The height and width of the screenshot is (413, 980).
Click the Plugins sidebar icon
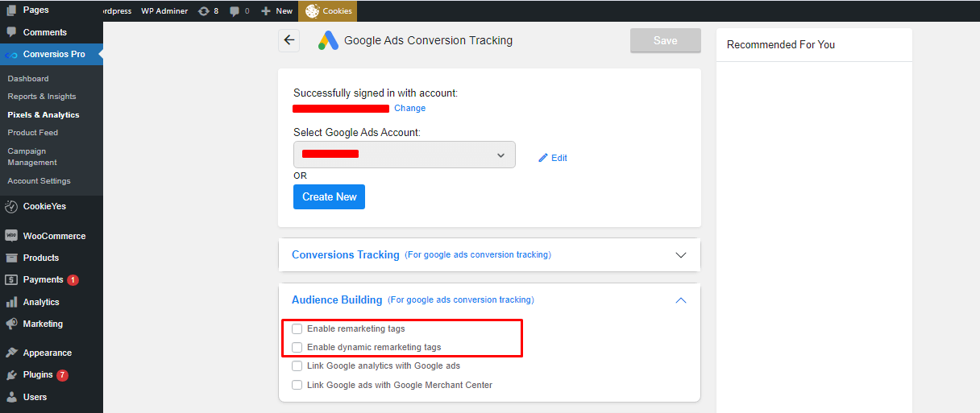(x=11, y=374)
